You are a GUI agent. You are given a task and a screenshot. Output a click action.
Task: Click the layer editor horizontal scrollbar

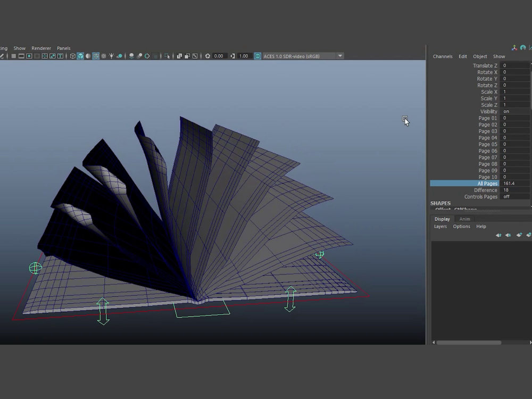pyautogui.click(x=469, y=343)
